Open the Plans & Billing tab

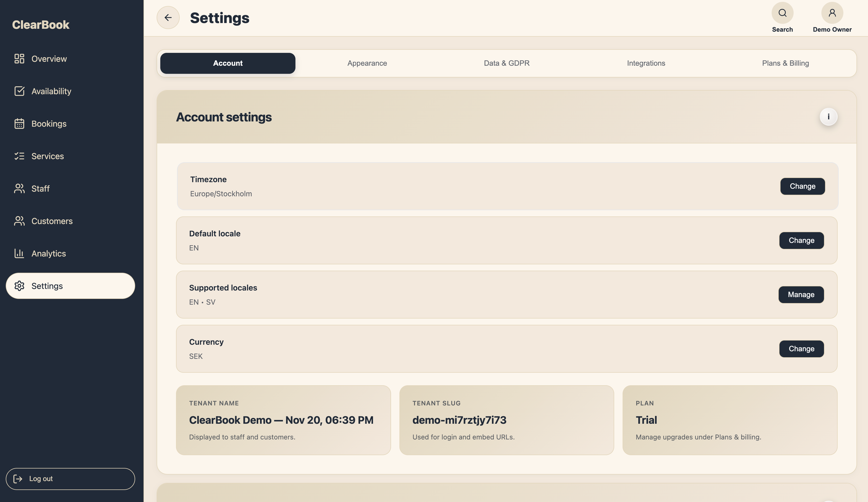(786, 63)
